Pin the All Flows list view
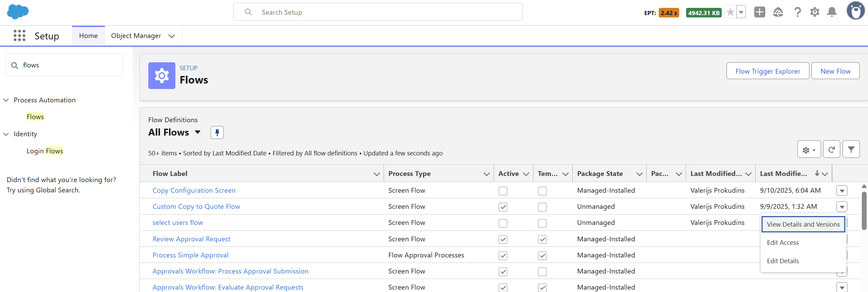 [217, 132]
